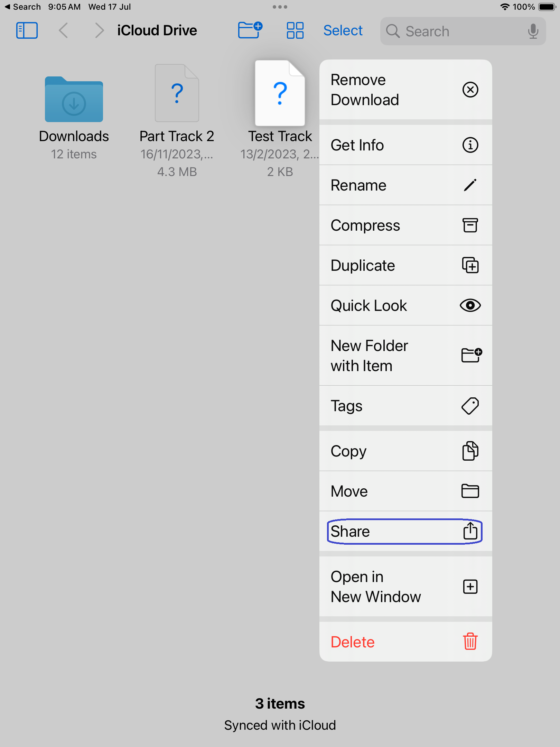This screenshot has width=560, height=747.
Task: Tap the back navigation chevron
Action: [x=64, y=30]
